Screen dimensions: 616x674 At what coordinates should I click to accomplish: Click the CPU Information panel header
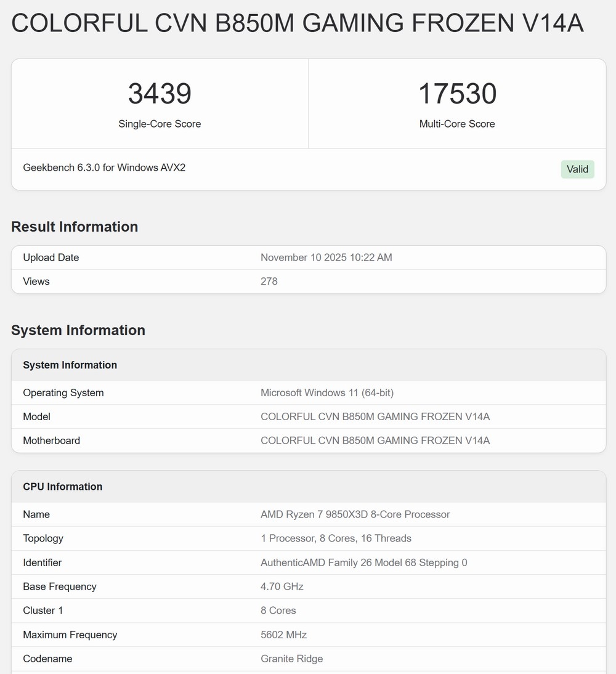click(x=62, y=487)
